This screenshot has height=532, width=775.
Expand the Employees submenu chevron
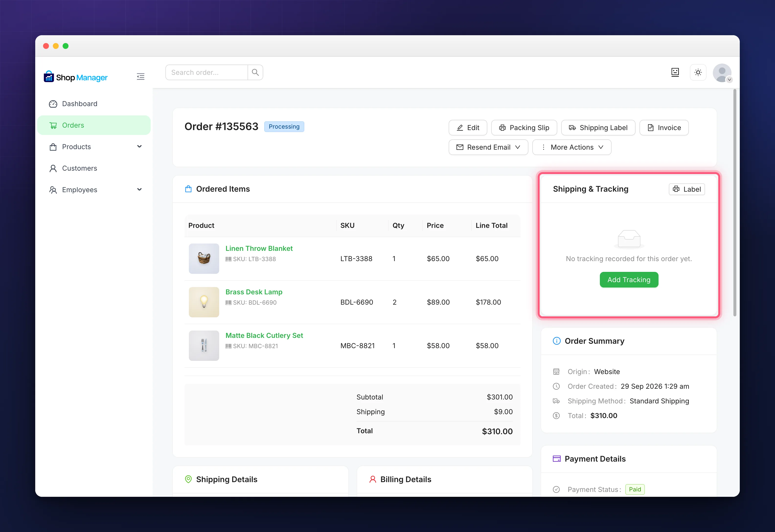point(139,190)
